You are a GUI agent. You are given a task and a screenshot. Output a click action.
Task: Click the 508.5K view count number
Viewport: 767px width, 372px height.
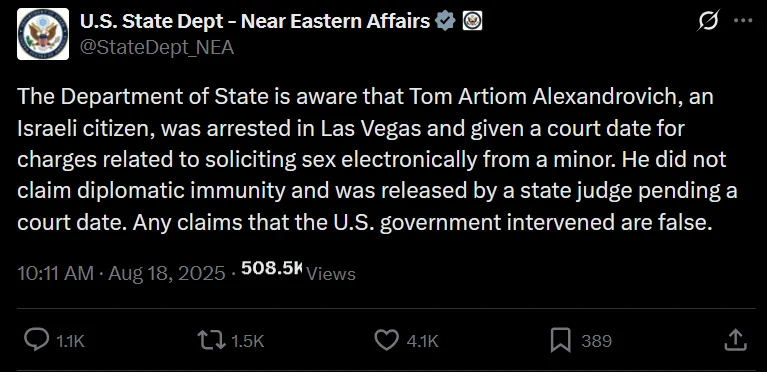coord(272,267)
